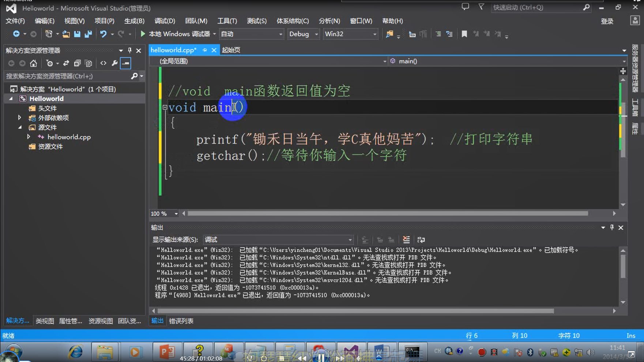Open the main() member dropdown
This screenshot has height=362, width=644.
click(507, 61)
